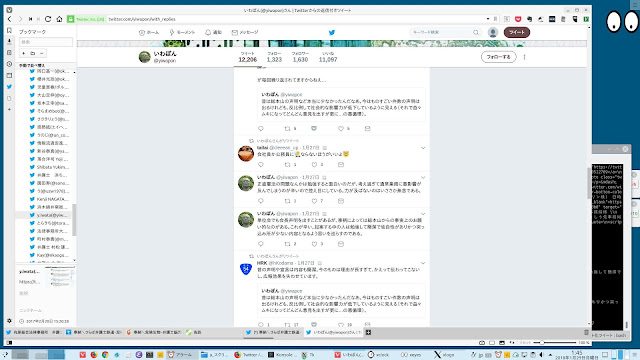640x360 pixels.
Task: Expand options chevron on HRK tweet
Action: [x=423, y=263]
